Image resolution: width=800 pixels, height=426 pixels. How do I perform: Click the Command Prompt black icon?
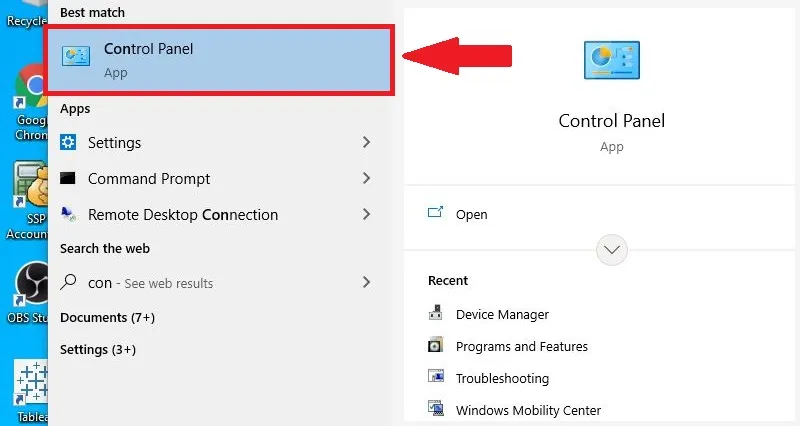[x=67, y=178]
